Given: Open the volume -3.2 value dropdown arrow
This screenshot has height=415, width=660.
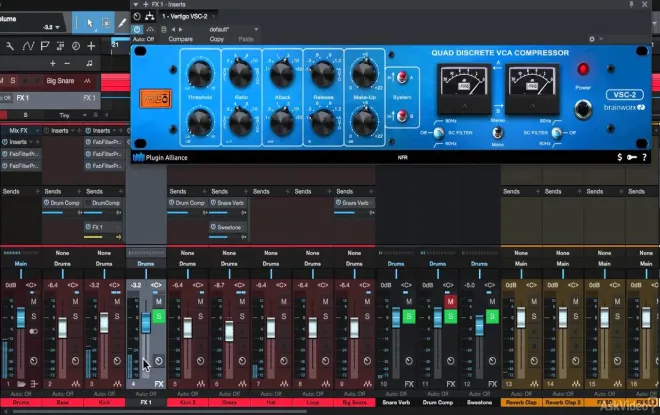Looking at the screenshot, I should [x=57, y=27].
